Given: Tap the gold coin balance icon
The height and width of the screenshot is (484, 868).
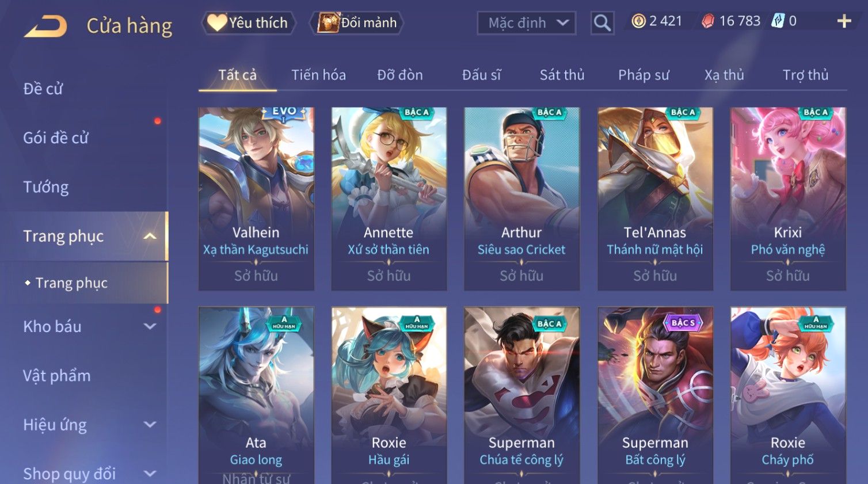Looking at the screenshot, I should [x=638, y=21].
